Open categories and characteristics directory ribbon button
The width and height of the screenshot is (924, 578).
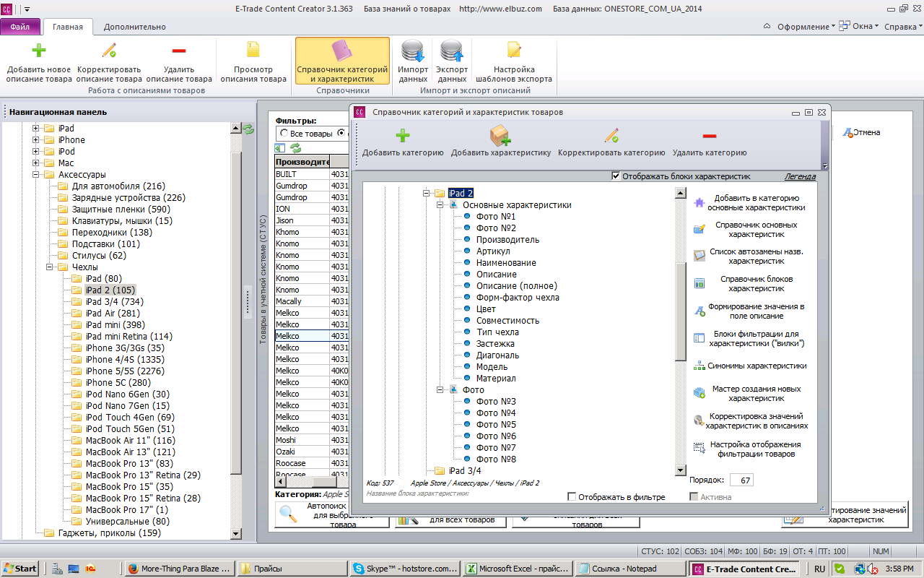(342, 61)
